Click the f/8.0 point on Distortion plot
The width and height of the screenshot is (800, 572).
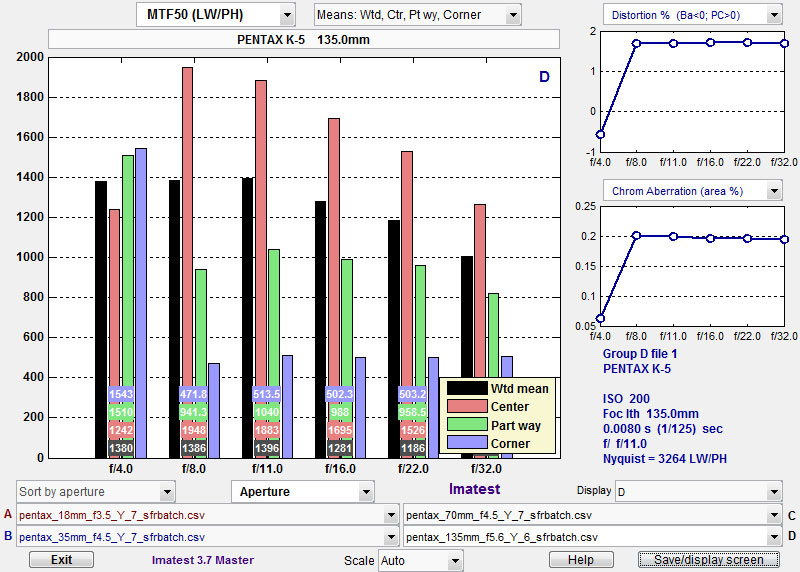pos(636,44)
